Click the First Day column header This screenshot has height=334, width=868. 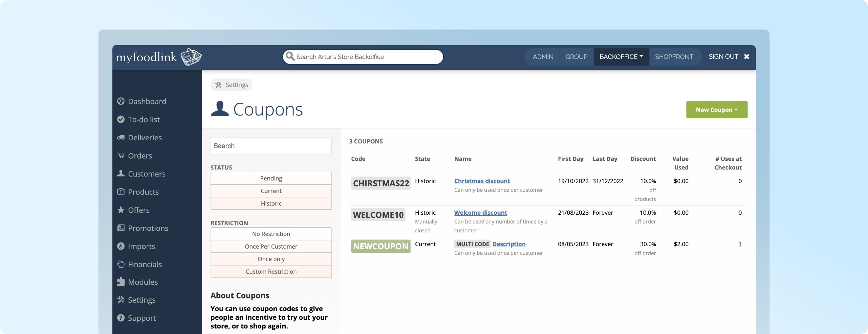(x=570, y=159)
